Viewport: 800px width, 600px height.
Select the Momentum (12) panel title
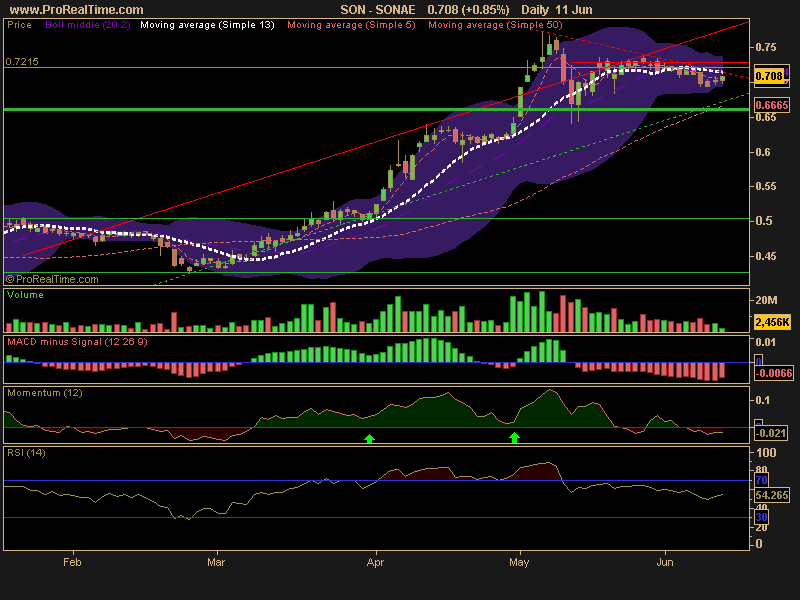point(45,393)
